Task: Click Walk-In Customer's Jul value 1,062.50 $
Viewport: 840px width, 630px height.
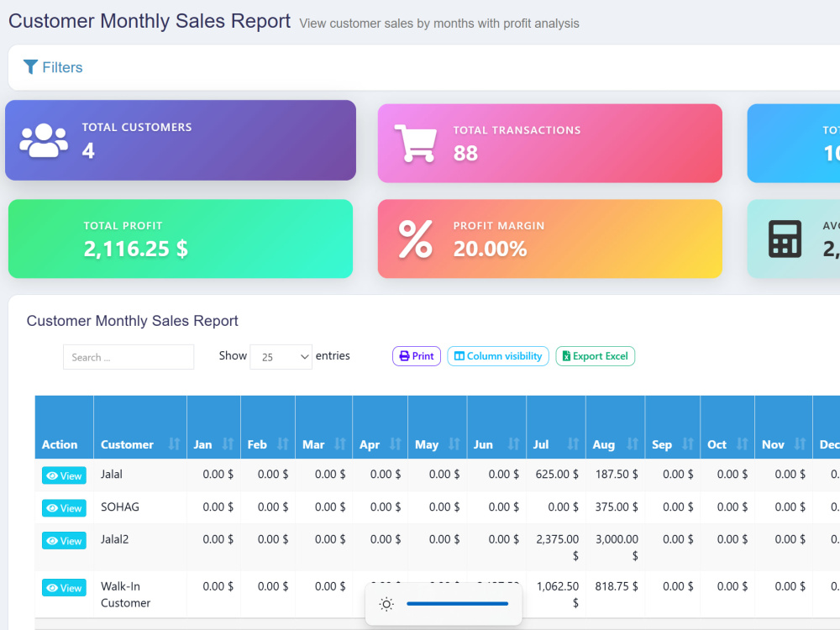Action: (558, 595)
